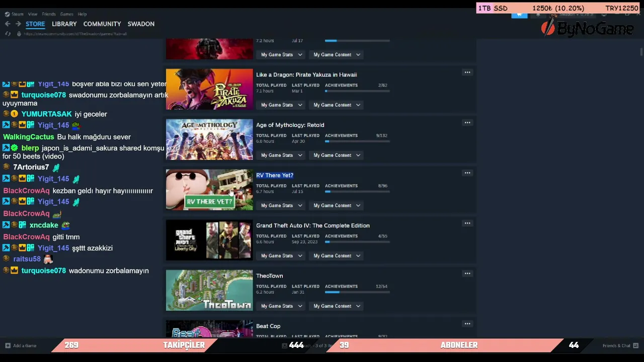
Task: Go back with the Steam back arrow
Action: [x=8, y=24]
